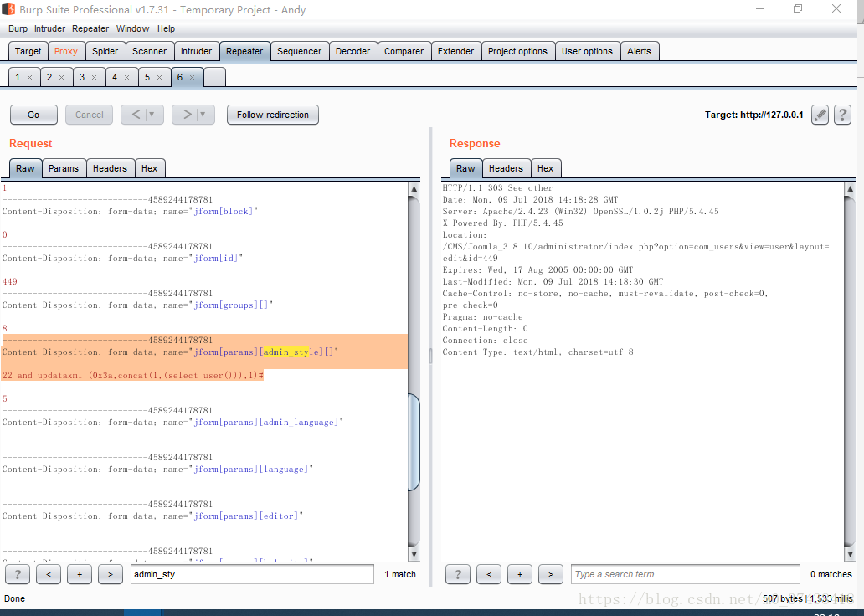The image size is (864, 616).
Task: Click the jform[params][admin_language] line
Action: coord(173,422)
